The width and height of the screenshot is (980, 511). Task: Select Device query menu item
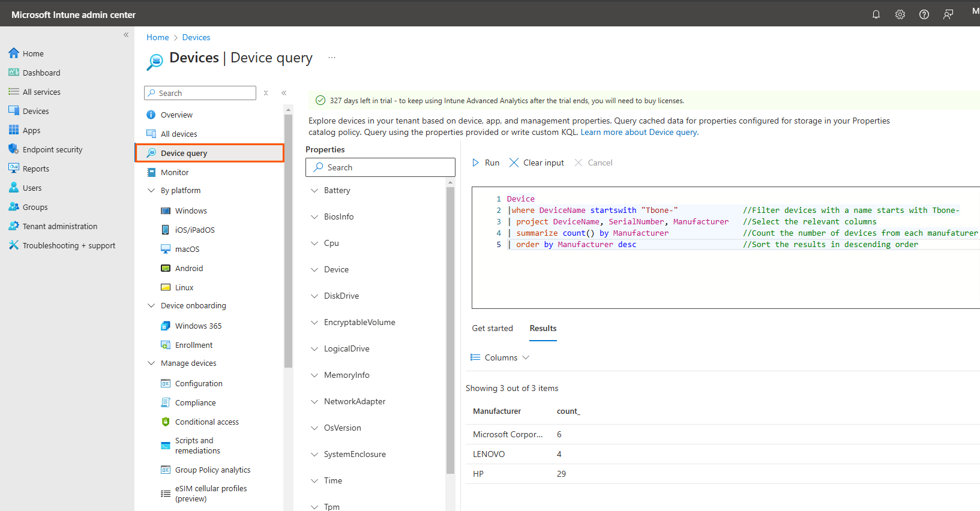[209, 153]
